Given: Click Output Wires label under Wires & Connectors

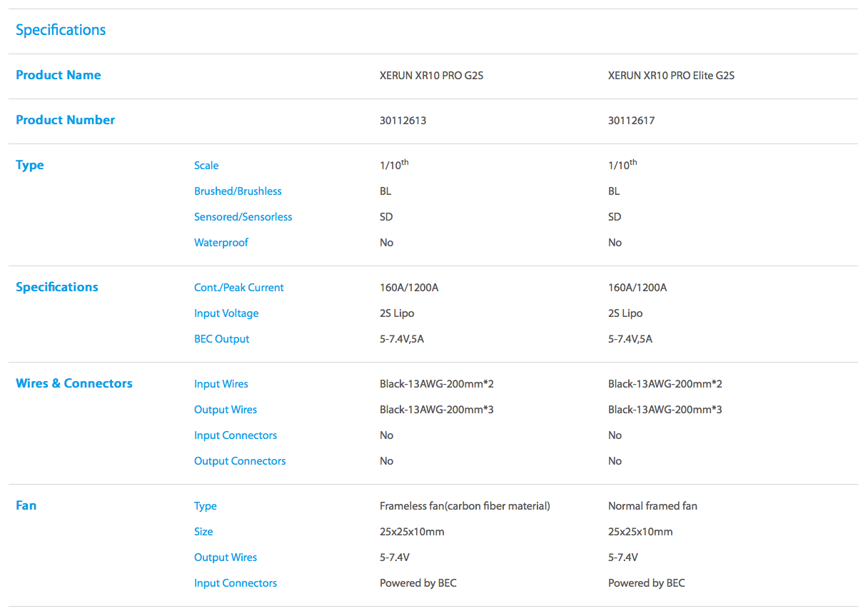Looking at the screenshot, I should [x=226, y=410].
